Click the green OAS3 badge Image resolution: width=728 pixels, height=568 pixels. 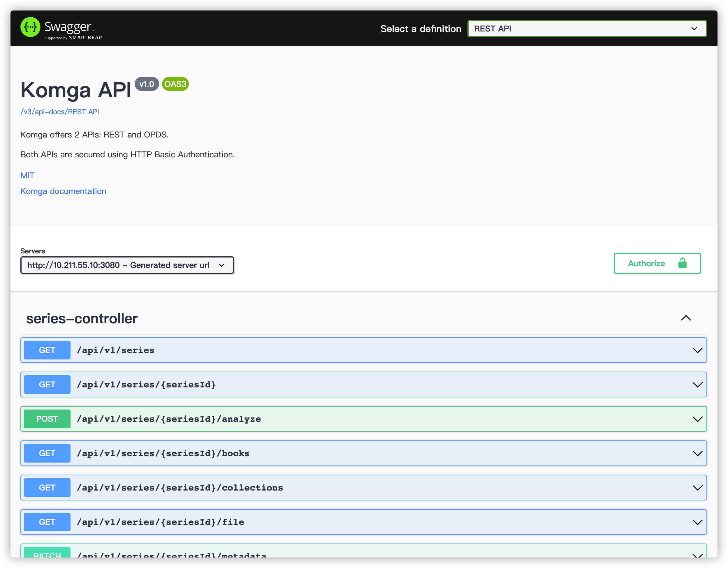coord(175,84)
